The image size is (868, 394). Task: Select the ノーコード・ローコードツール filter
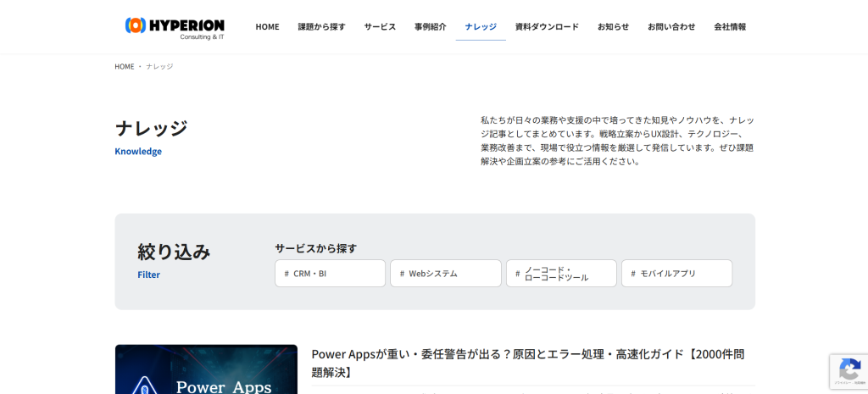[561, 274]
